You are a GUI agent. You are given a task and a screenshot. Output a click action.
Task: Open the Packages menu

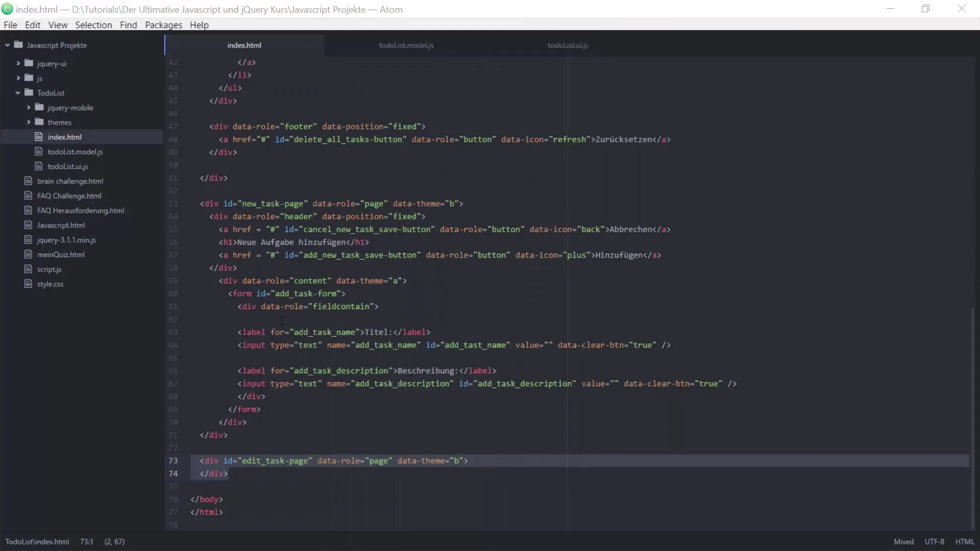click(163, 25)
